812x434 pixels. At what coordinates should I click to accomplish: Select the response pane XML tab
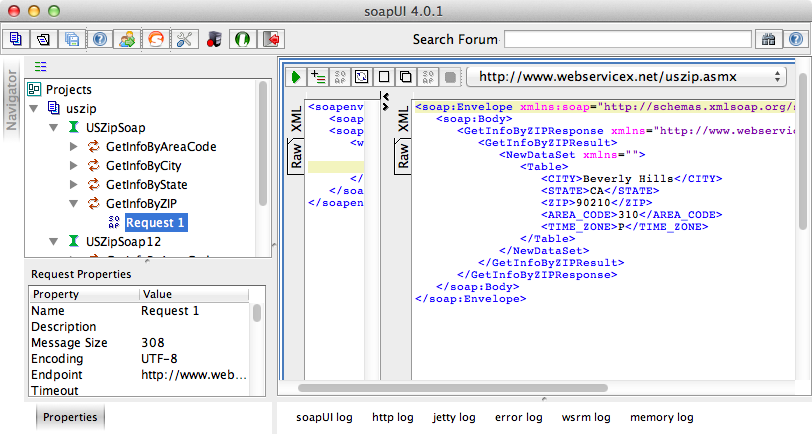[x=403, y=120]
